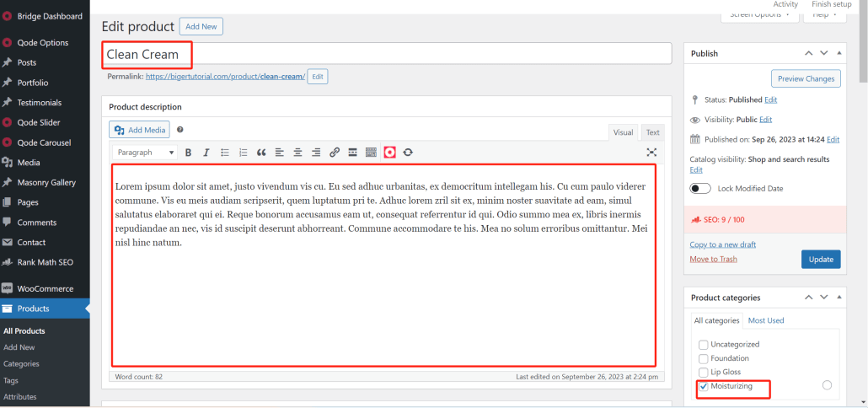Insert Read More tag
The height and width of the screenshot is (408, 868).
tap(352, 153)
